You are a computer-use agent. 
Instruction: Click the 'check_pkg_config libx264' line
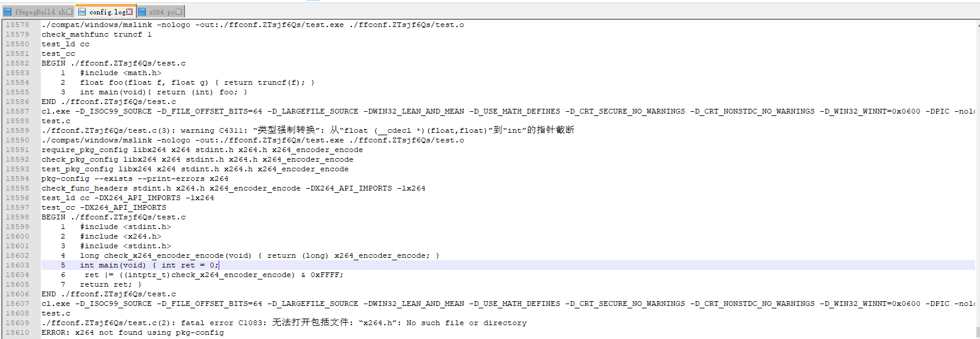click(198, 159)
